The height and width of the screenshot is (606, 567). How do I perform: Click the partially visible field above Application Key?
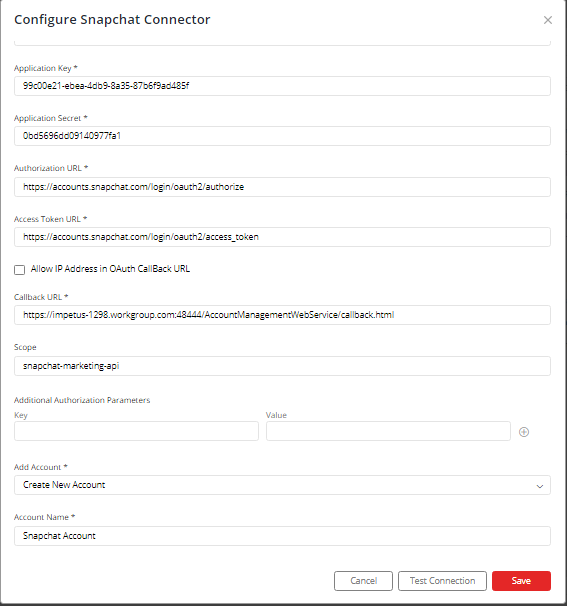[282, 43]
